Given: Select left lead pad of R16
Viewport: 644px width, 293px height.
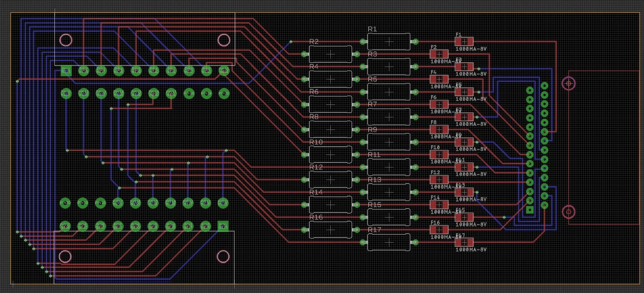Looking at the screenshot, I should [x=305, y=230].
